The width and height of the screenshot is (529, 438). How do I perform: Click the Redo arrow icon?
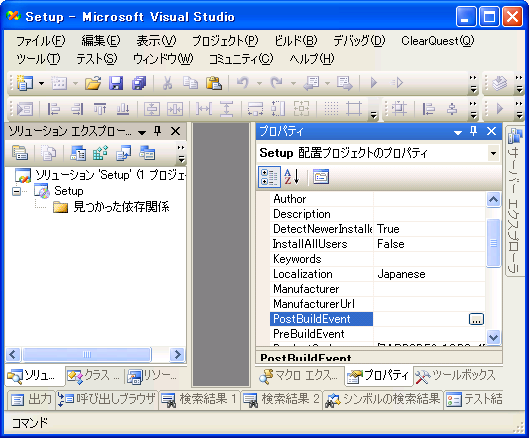277,83
